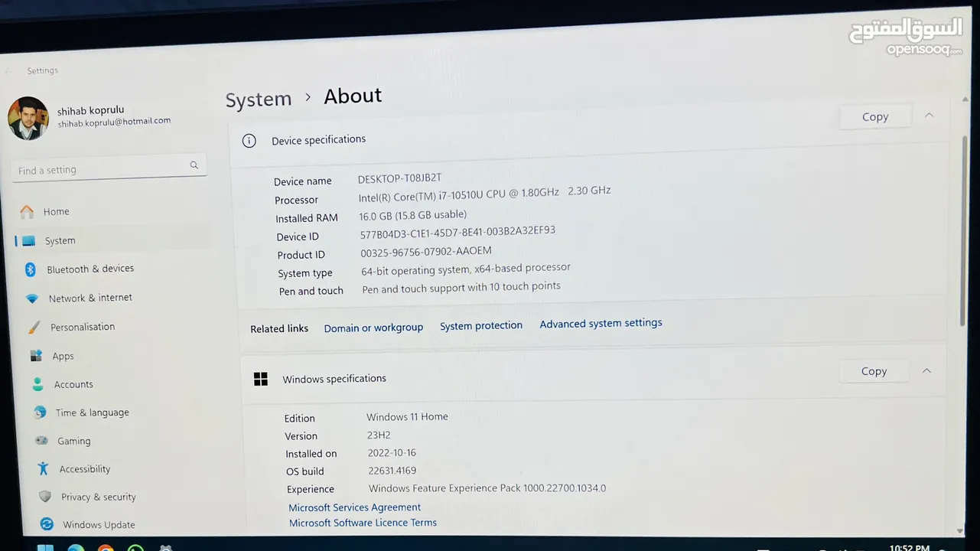Go to Home in the Settings sidebar
980x551 pixels.
(x=55, y=212)
